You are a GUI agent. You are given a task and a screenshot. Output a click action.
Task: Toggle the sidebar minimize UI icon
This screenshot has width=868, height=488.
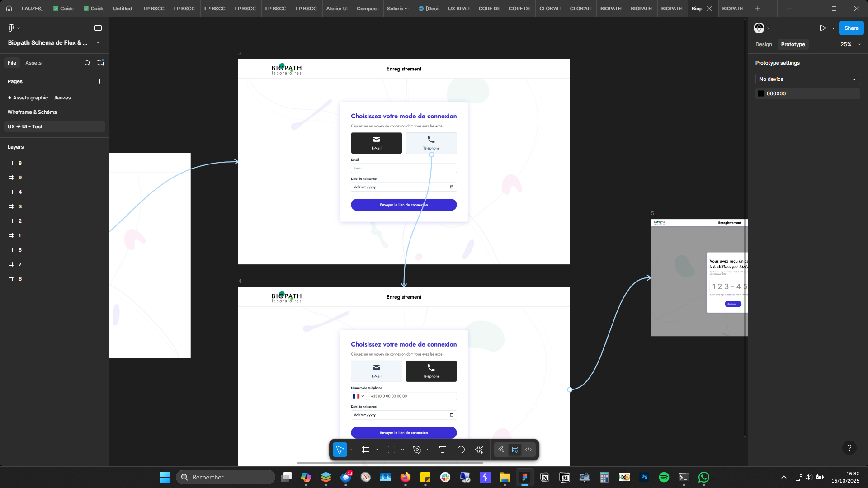[98, 28]
